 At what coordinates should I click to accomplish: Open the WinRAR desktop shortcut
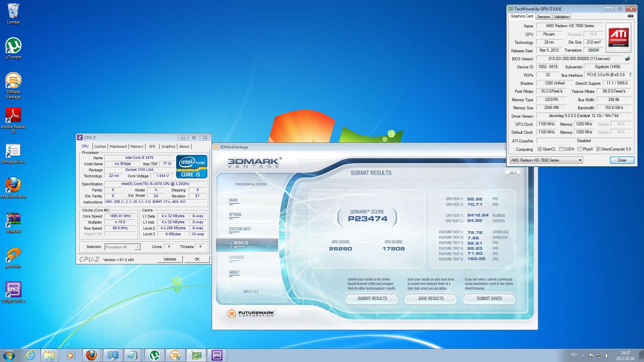click(x=13, y=223)
